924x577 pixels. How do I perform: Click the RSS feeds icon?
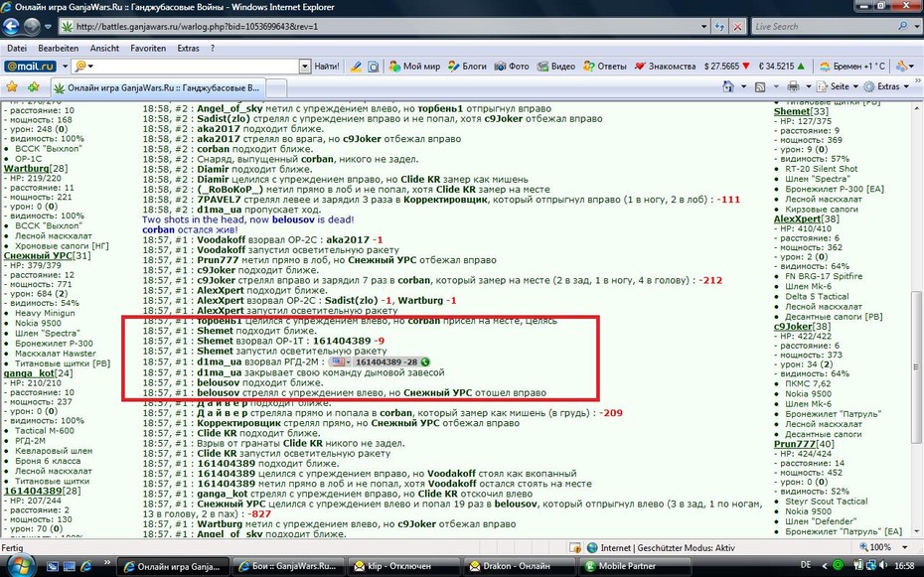coord(760,86)
